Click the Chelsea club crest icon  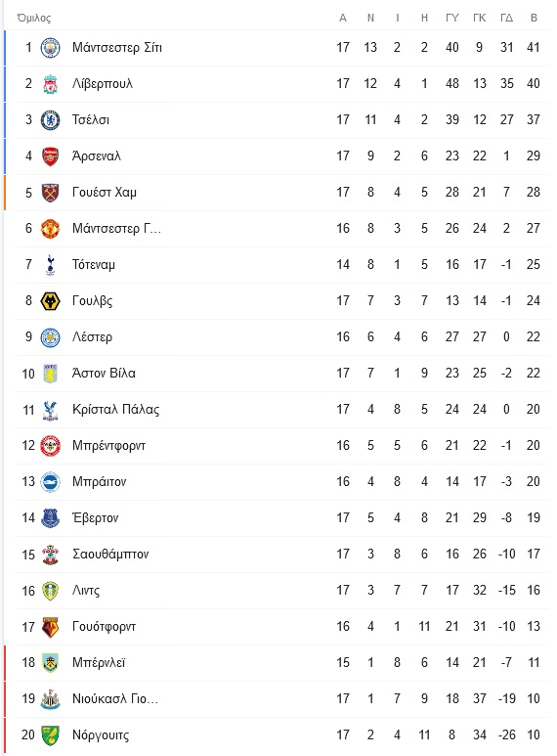[x=50, y=120]
